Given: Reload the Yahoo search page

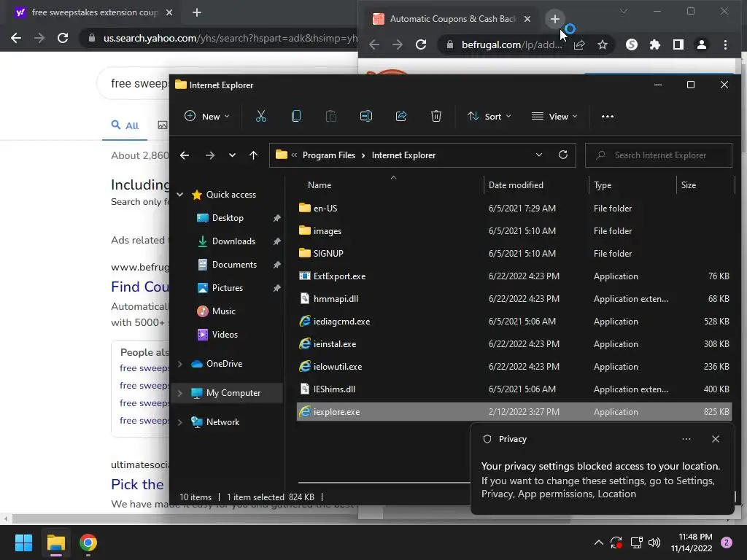Looking at the screenshot, I should click(x=63, y=38).
